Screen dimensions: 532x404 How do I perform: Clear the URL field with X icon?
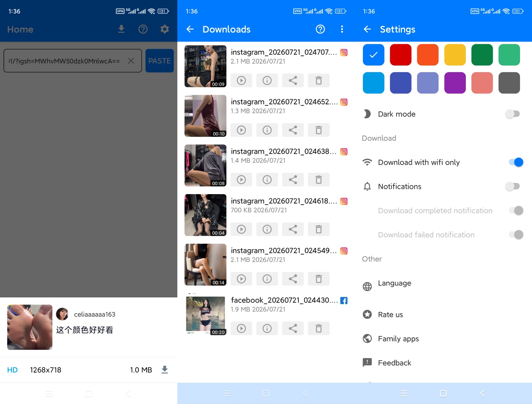tap(131, 61)
